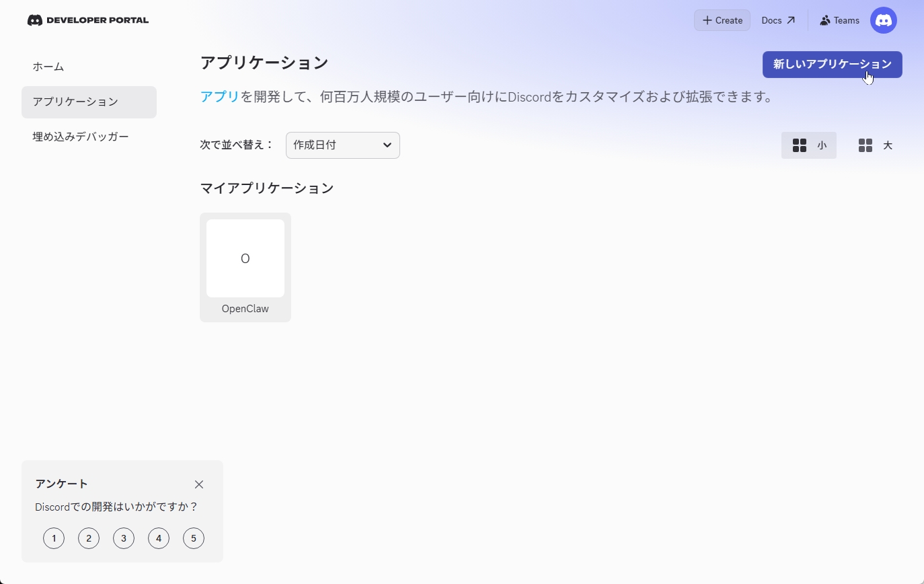Image resolution: width=924 pixels, height=584 pixels.
Task: Close the アンケート survey panel
Action: [199, 484]
